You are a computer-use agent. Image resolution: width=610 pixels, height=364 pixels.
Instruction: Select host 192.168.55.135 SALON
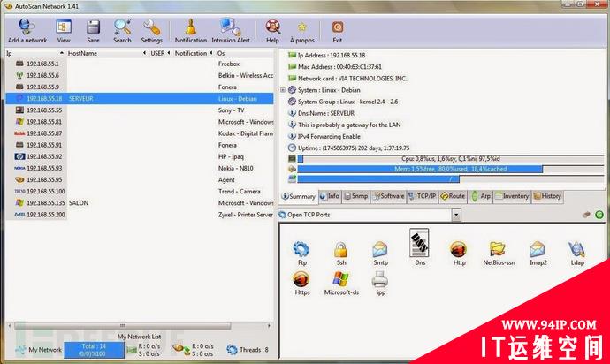[x=140, y=203]
